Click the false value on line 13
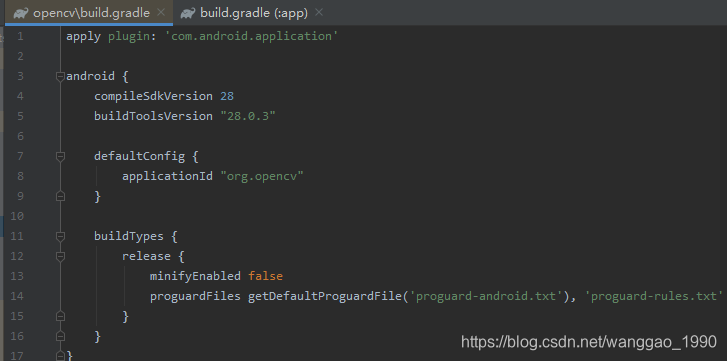 click(265, 276)
